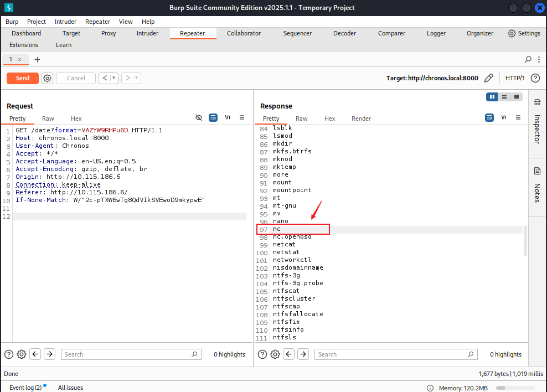Open Response search settings gear
This screenshot has width=547, height=392.
point(275,354)
